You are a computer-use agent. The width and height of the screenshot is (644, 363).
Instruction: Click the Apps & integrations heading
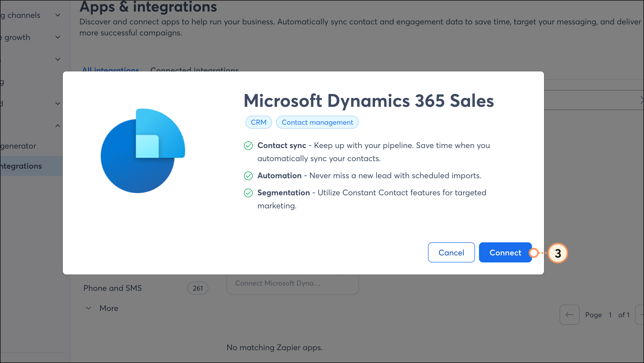pyautogui.click(x=148, y=7)
